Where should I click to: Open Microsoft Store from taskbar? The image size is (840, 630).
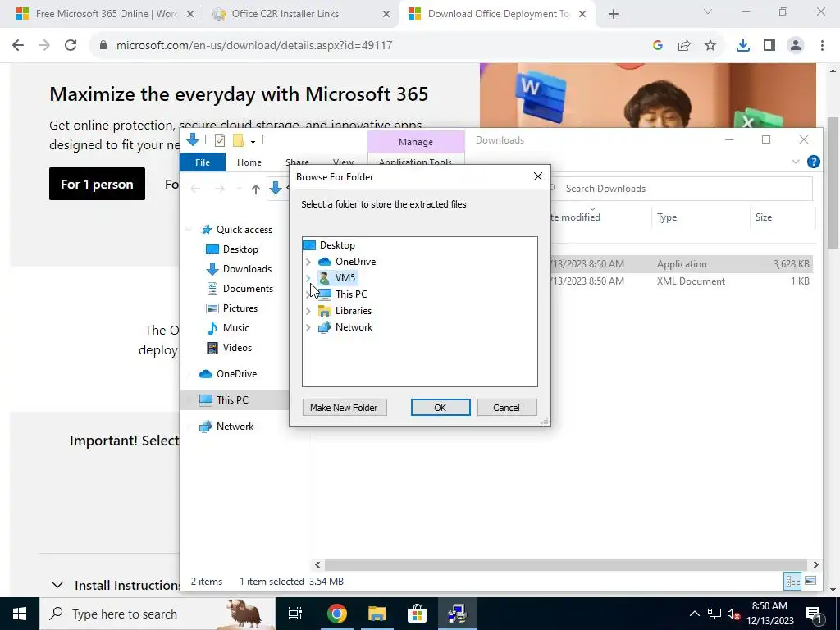tap(417, 614)
